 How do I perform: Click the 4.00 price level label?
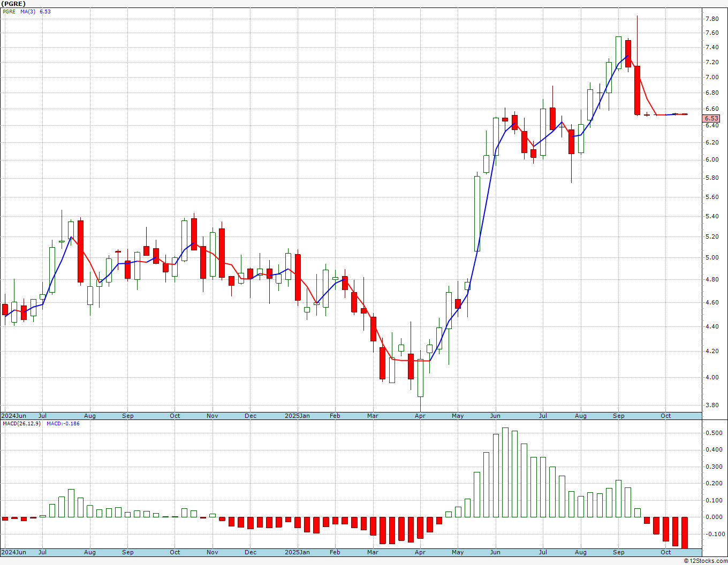point(712,377)
